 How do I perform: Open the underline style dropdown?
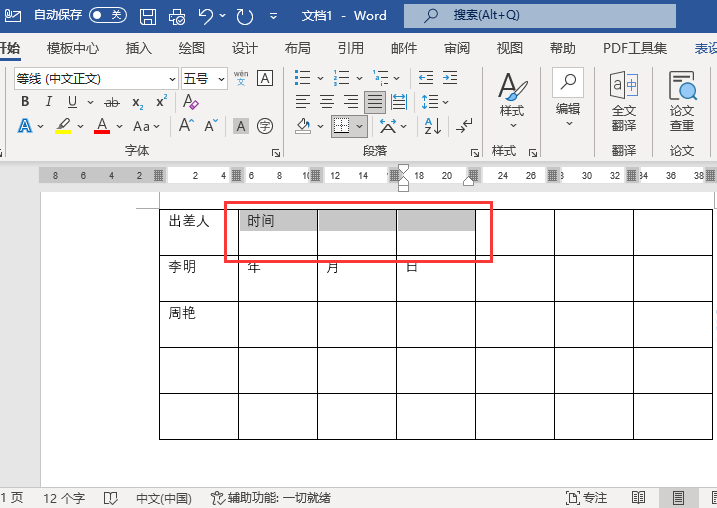pyautogui.click(x=91, y=102)
